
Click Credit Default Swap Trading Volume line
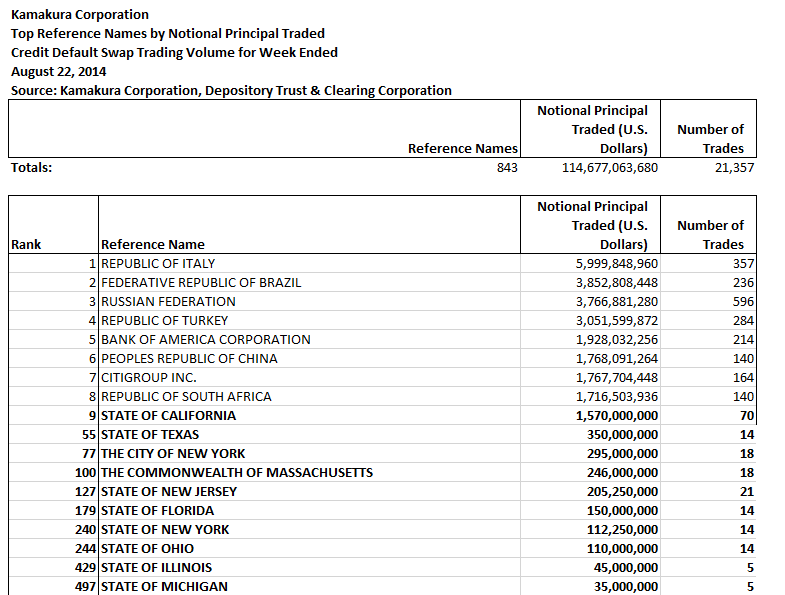tap(174, 53)
